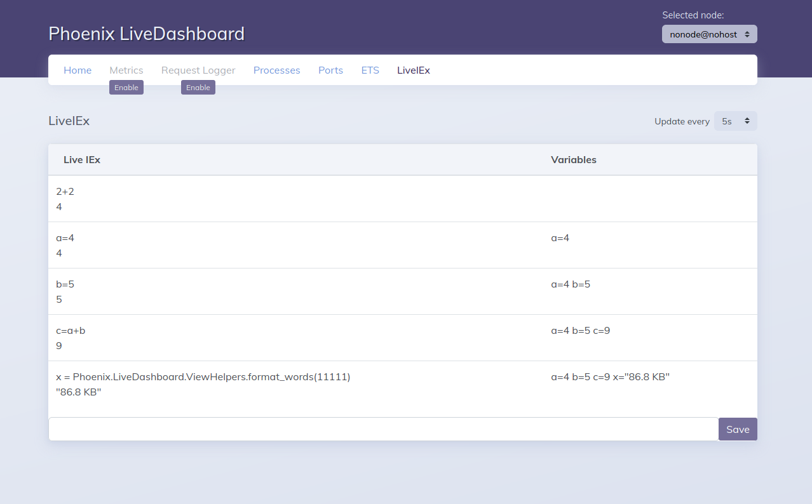Select the Phoenix LiveDashboard logo heading
The image size is (812, 504).
(x=146, y=34)
